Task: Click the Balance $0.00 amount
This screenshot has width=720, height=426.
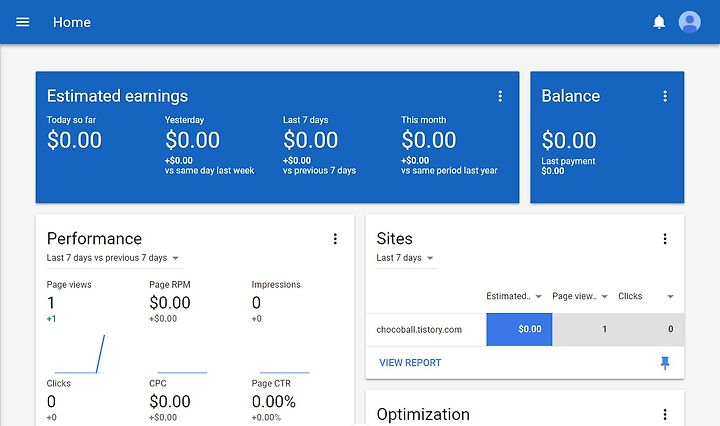Action: click(x=569, y=140)
